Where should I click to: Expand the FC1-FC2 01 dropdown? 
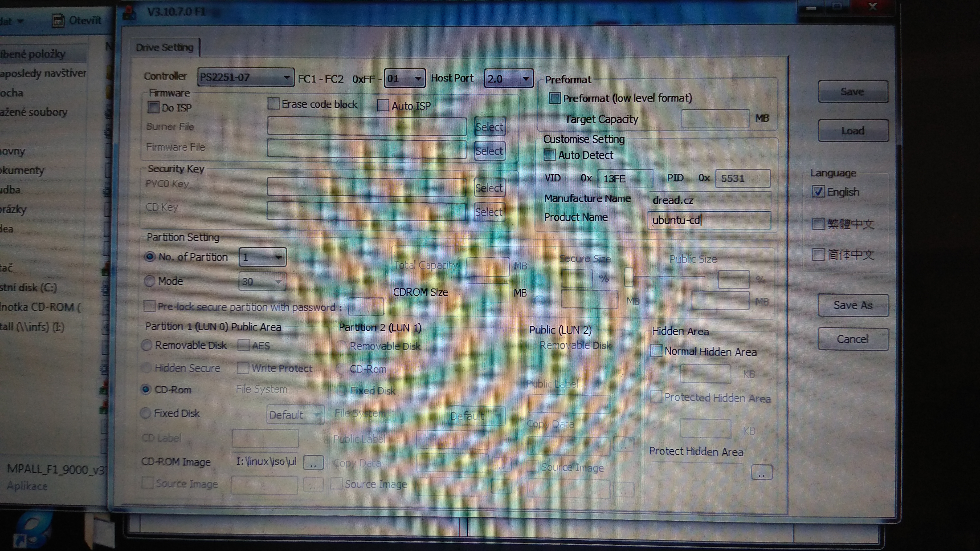point(405,78)
